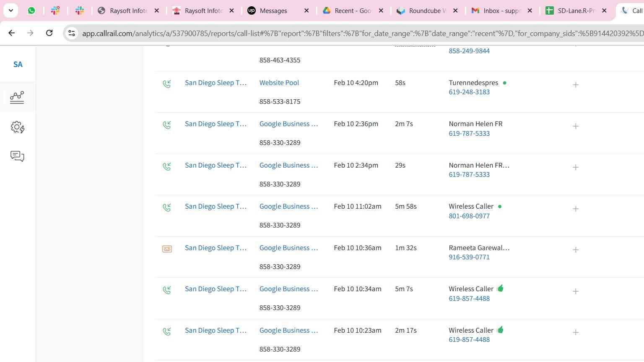Add tag with plus for Turennedespres call

[576, 85]
